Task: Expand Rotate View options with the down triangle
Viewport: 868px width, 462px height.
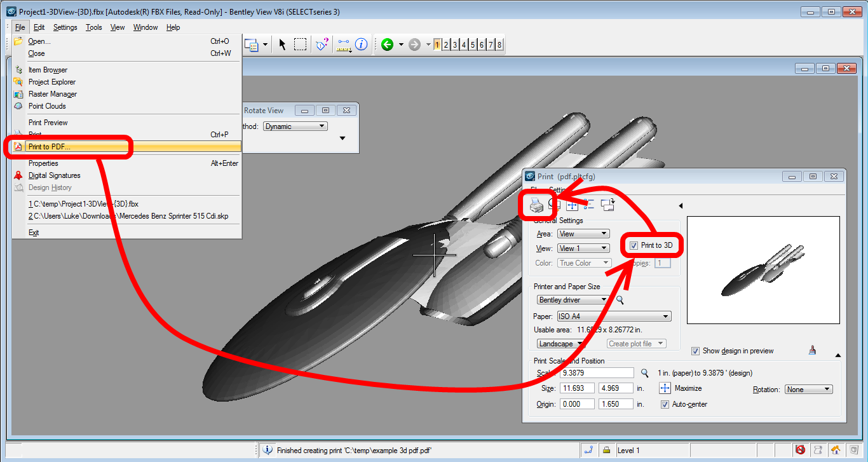Action: pos(343,138)
